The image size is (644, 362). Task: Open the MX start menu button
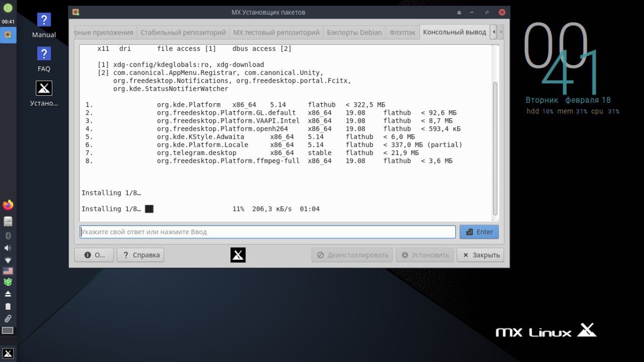click(x=8, y=352)
